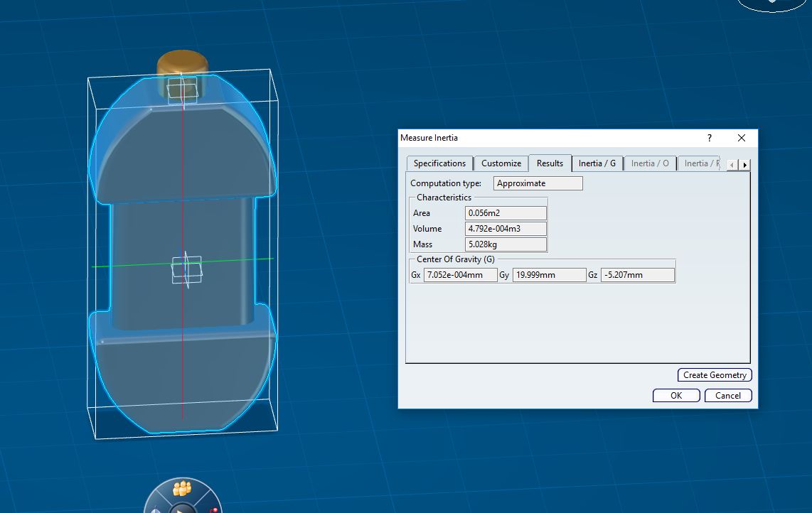Screen dimensions: 812x513
Task: Select the gold cap on the 3D model
Action: tap(183, 61)
